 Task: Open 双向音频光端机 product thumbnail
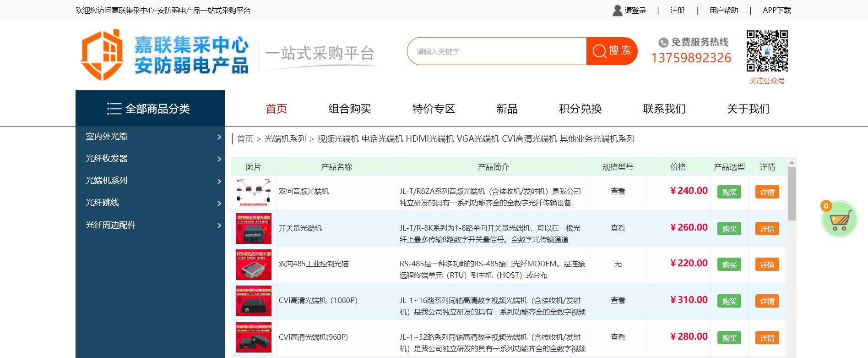(x=253, y=193)
